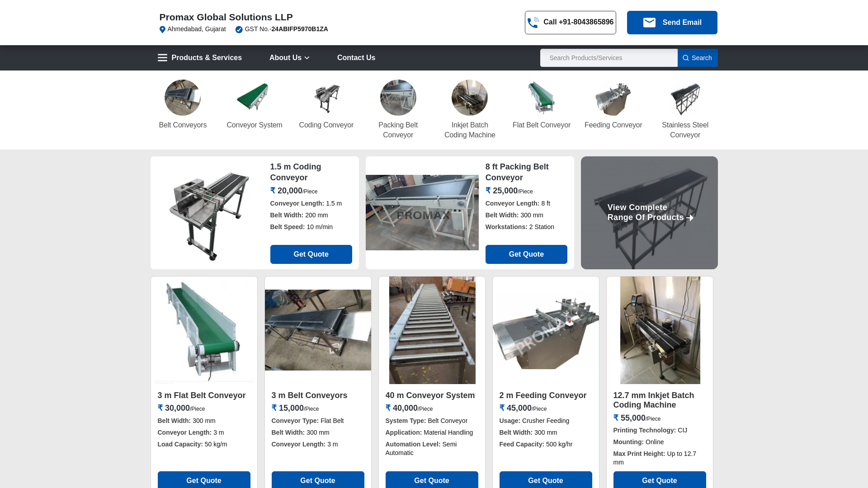The width and height of the screenshot is (868, 488).
Task: Get Quote for 8 ft Packing Belt Conveyor
Action: [526, 254]
